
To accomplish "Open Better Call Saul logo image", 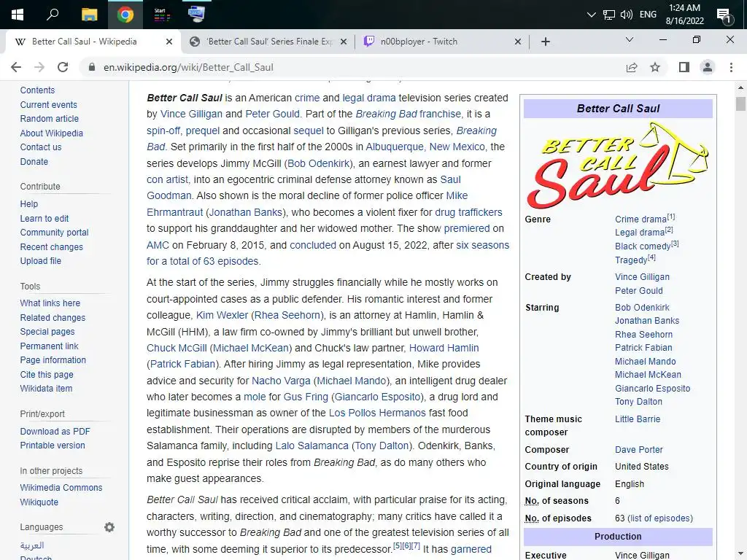I will tap(617, 166).
